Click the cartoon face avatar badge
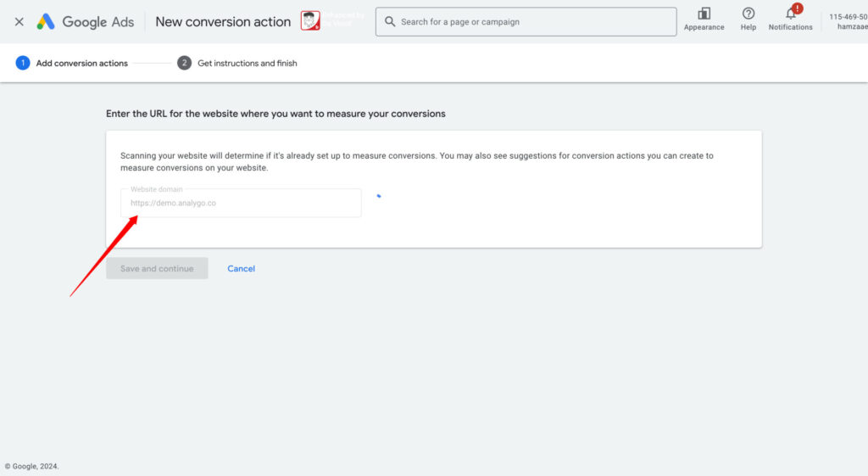868x476 pixels. 310,21
